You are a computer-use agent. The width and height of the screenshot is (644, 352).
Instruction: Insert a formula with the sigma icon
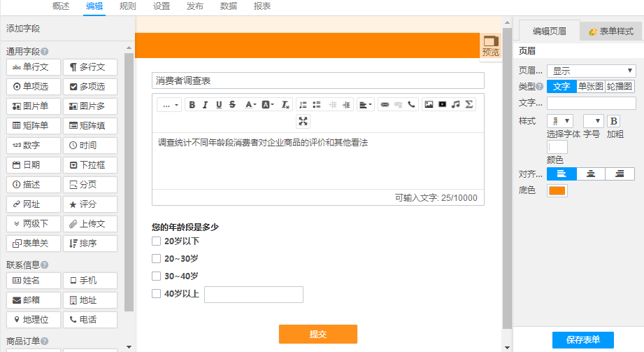click(x=469, y=104)
